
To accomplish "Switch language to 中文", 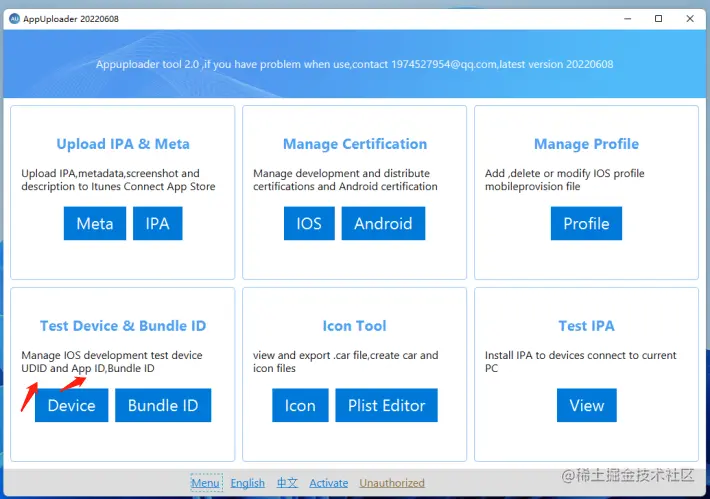I will point(288,483).
